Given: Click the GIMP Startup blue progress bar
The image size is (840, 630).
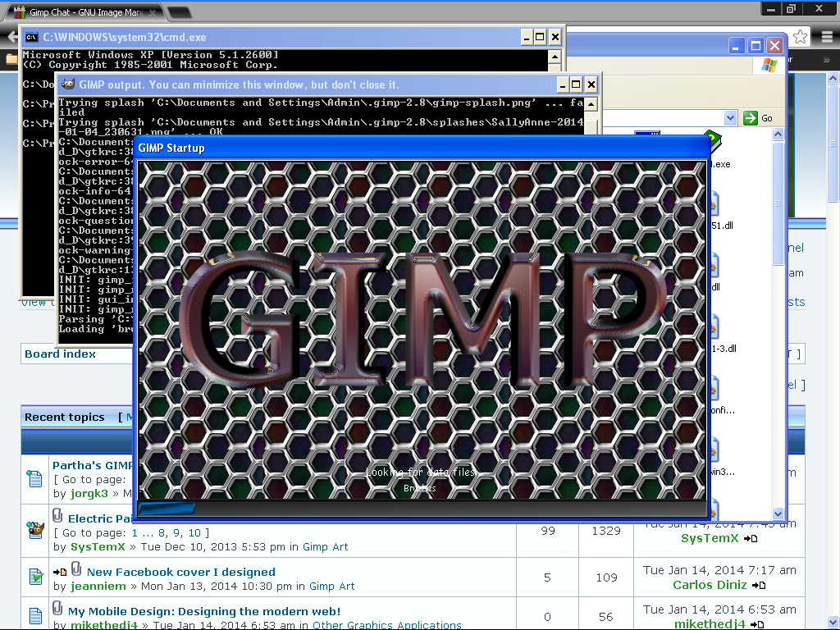Looking at the screenshot, I should (x=167, y=509).
